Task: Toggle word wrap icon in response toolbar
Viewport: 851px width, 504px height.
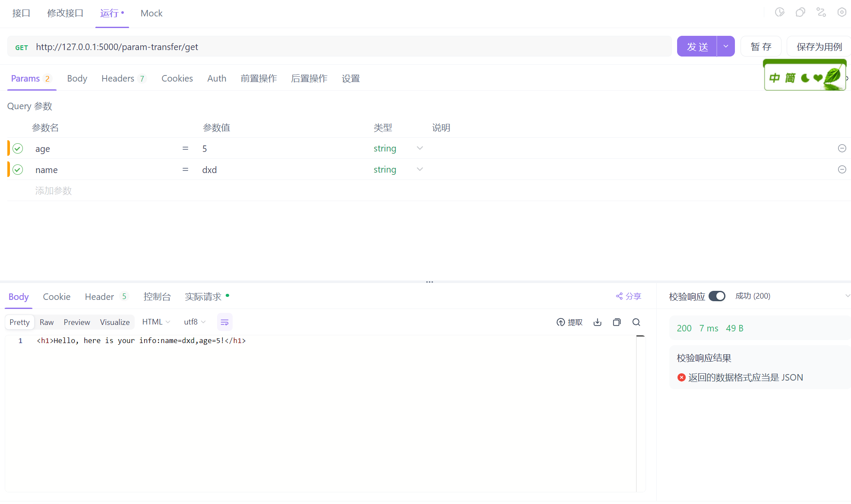Action: (224, 322)
